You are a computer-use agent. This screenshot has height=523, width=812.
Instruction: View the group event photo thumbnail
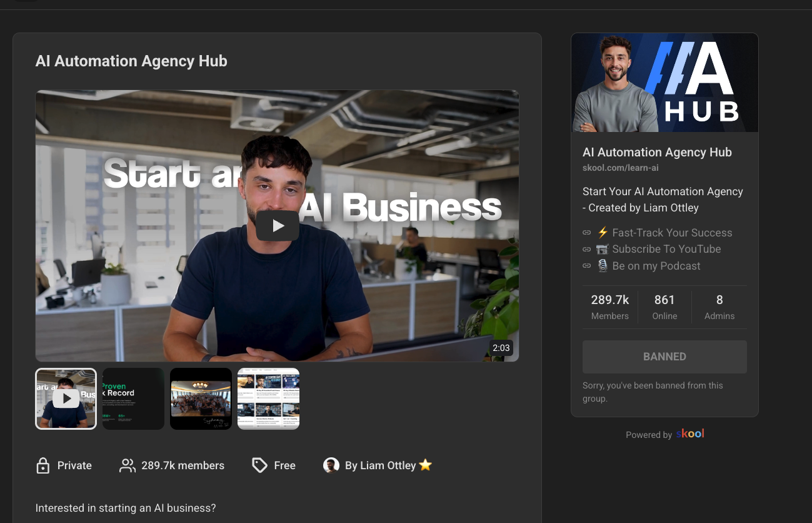[x=201, y=399]
